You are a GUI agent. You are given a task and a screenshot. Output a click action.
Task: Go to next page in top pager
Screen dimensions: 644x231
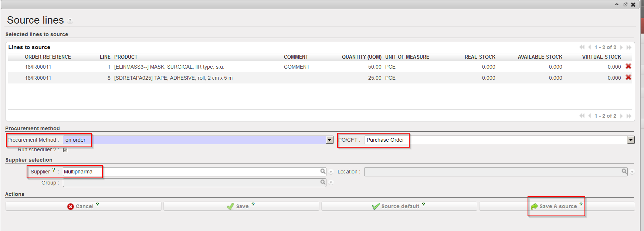[x=621, y=47]
